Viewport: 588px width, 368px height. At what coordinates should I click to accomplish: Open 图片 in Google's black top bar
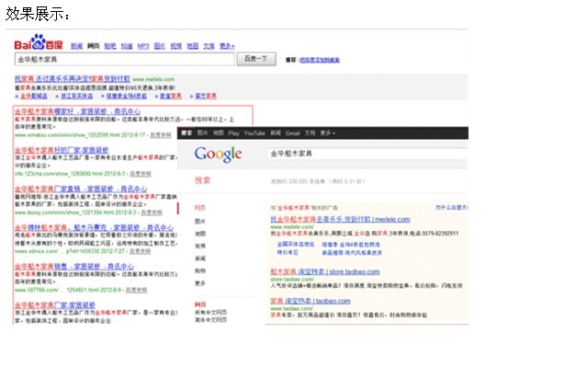coord(202,132)
